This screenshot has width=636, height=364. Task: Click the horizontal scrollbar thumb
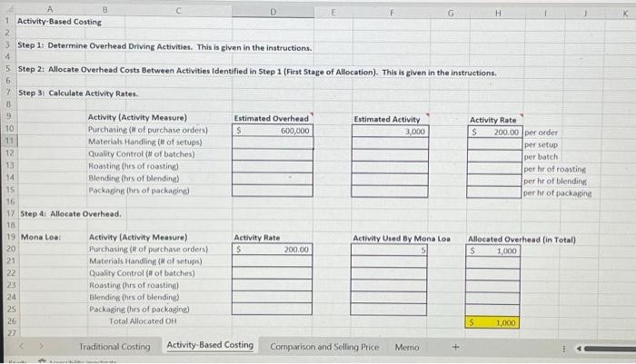(x=610, y=349)
